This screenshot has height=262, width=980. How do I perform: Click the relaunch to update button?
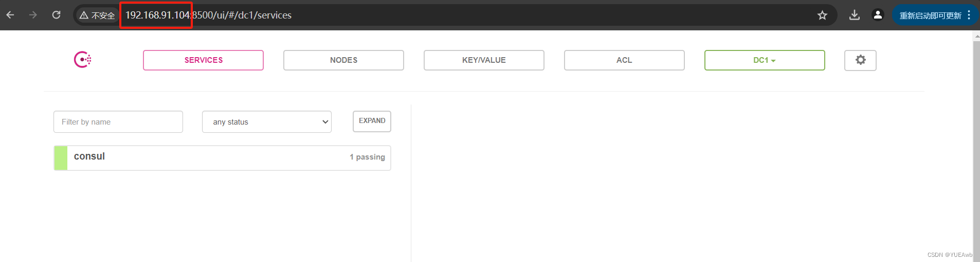click(x=935, y=15)
